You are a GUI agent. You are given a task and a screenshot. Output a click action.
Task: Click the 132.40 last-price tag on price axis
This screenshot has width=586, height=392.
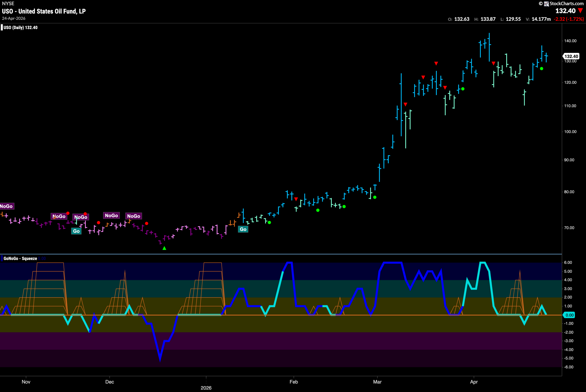click(x=571, y=56)
